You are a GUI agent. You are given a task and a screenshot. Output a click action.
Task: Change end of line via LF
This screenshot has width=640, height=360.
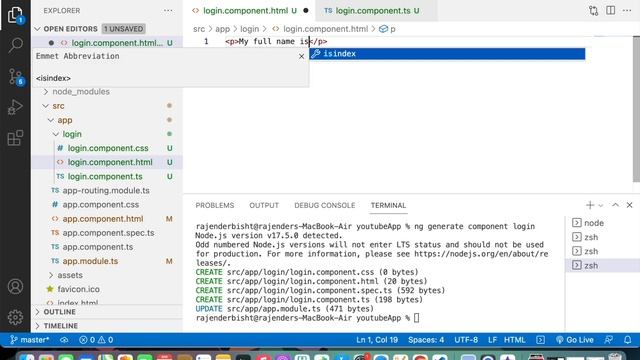492,340
